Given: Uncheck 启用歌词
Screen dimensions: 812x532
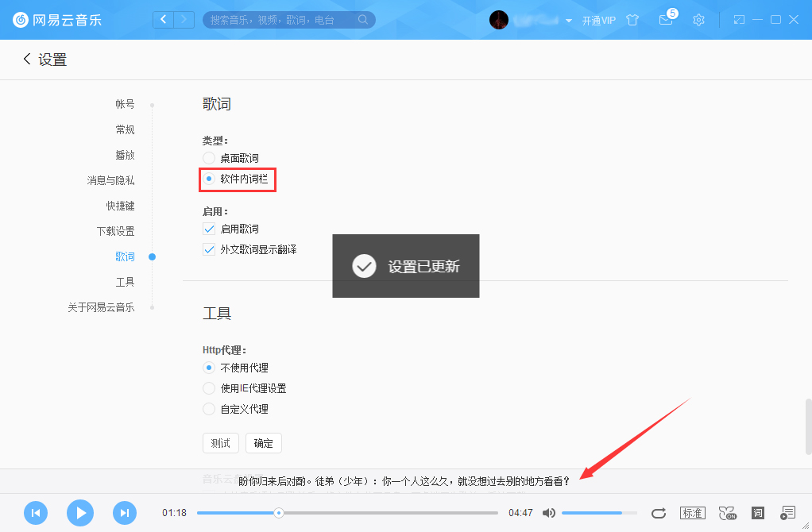Looking at the screenshot, I should [208, 228].
